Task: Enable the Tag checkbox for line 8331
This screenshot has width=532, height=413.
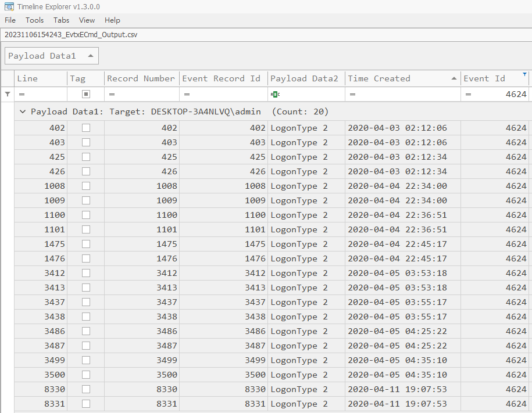Action: [x=86, y=404]
